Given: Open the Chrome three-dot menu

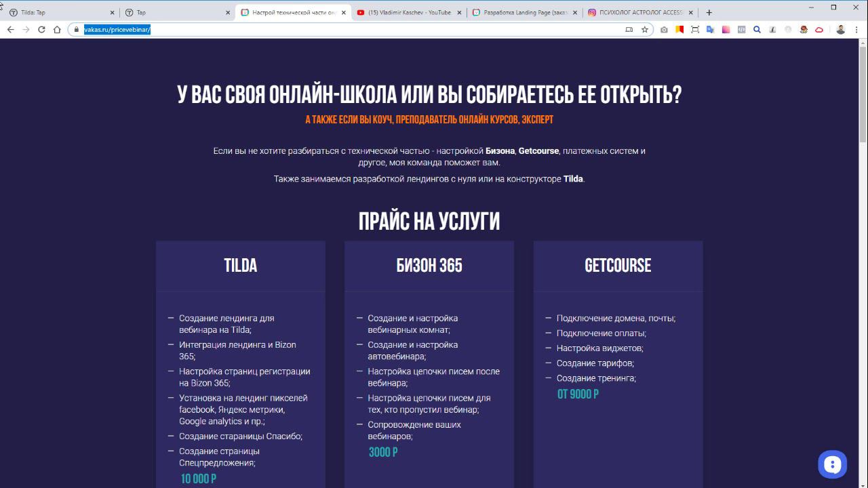Looking at the screenshot, I should click(x=857, y=30).
